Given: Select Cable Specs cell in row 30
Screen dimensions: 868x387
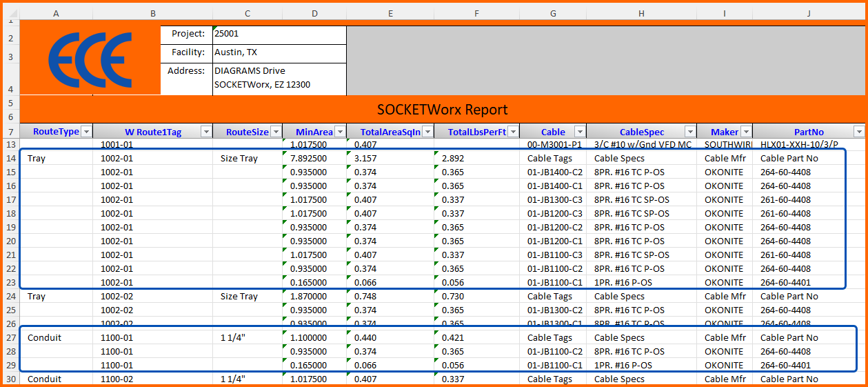Looking at the screenshot, I should (x=642, y=379).
